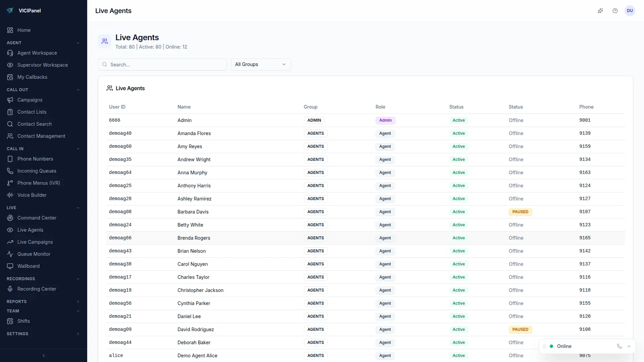Click the phone icon in the Online widget
644x362 pixels.
tap(619, 346)
